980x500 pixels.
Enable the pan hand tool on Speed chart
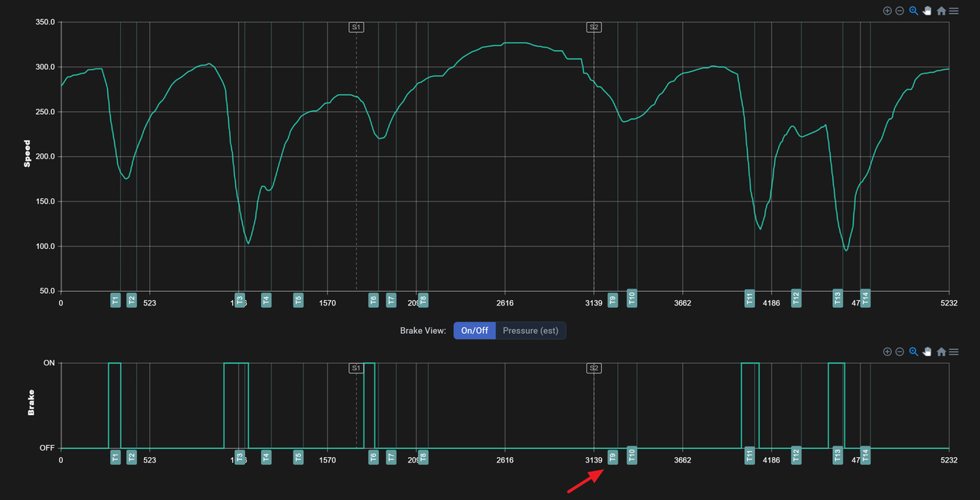(927, 11)
